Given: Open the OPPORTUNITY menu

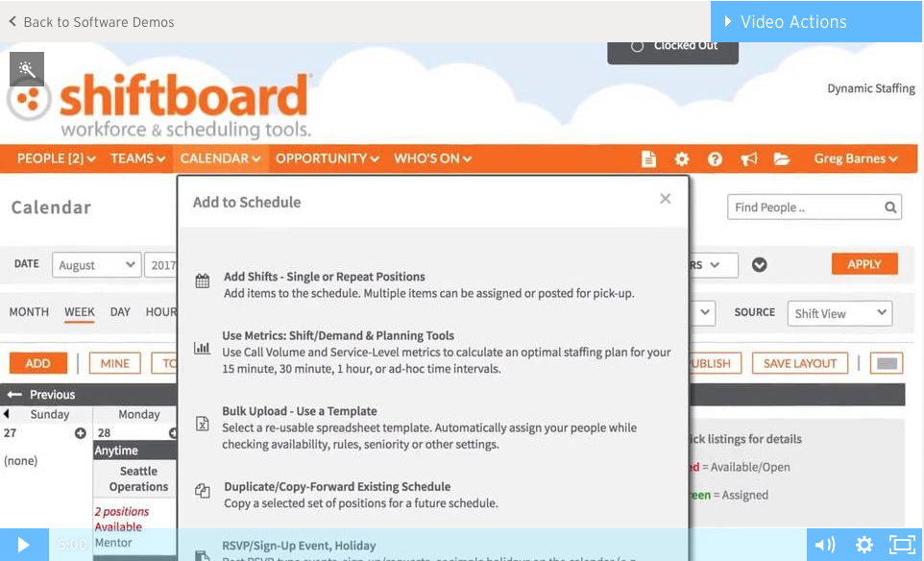Looking at the screenshot, I should pos(328,159).
